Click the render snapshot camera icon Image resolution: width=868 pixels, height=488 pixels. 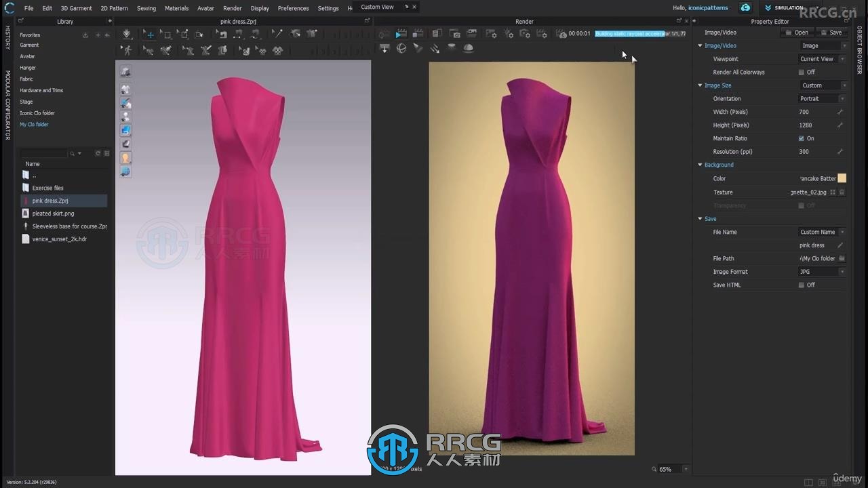tap(455, 34)
